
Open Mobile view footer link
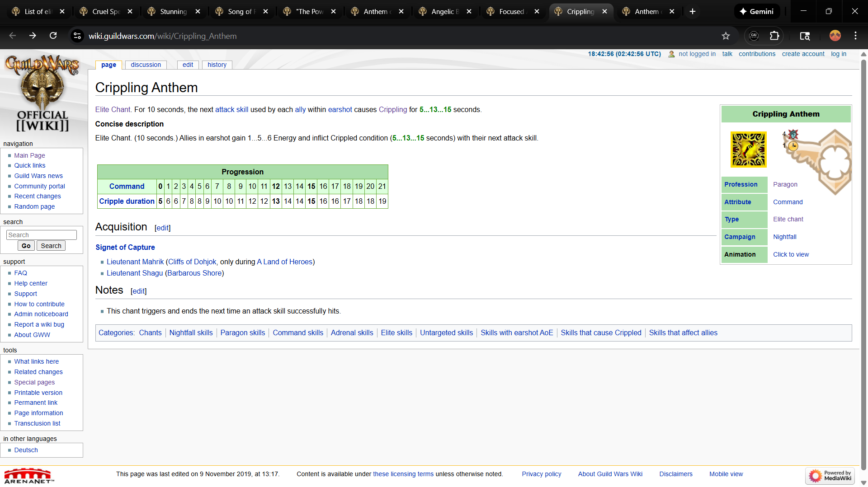click(726, 474)
